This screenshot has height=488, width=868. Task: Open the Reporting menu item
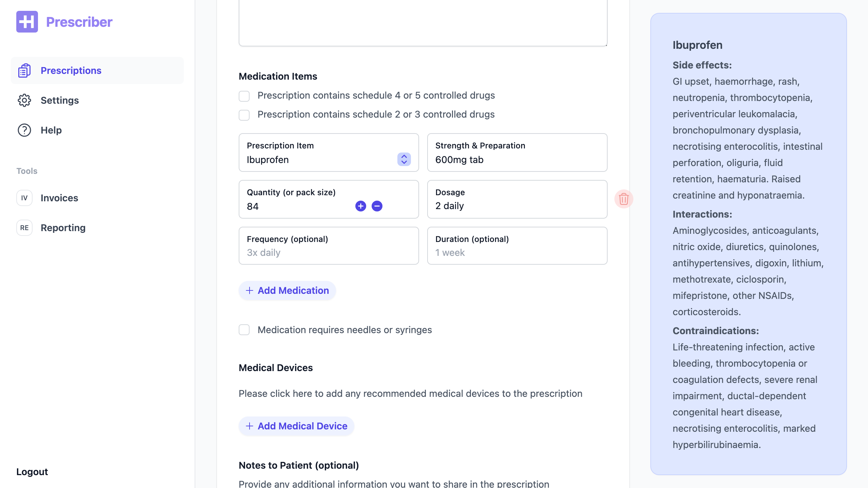point(63,228)
